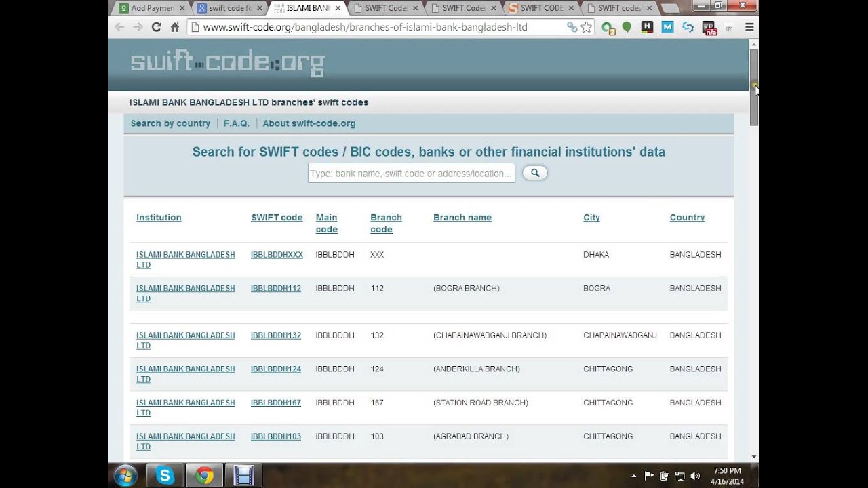Open SWIFT code IBBLBDDH112 link
Image resolution: width=868 pixels, height=488 pixels.
coord(276,289)
